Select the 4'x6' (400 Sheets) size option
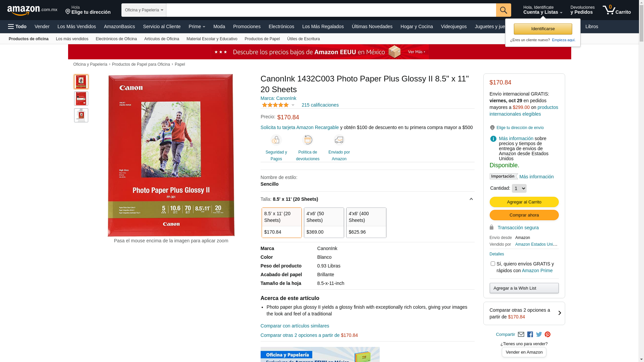The image size is (644, 362). [x=366, y=223]
